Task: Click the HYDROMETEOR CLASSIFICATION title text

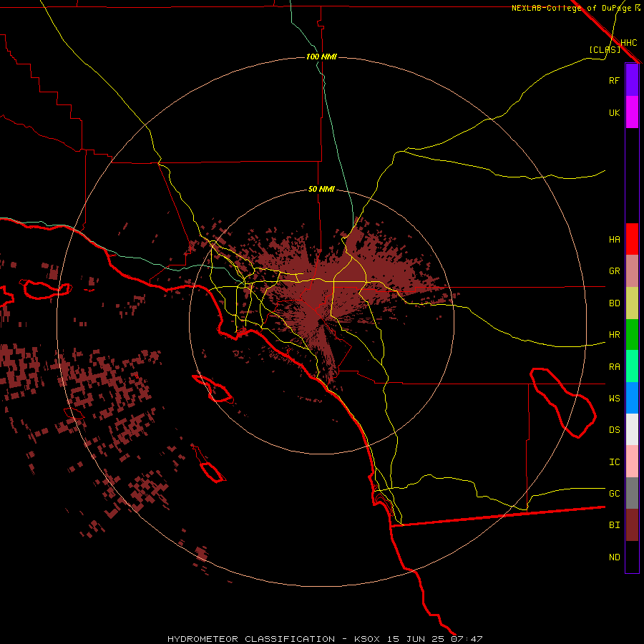Action: (251, 639)
